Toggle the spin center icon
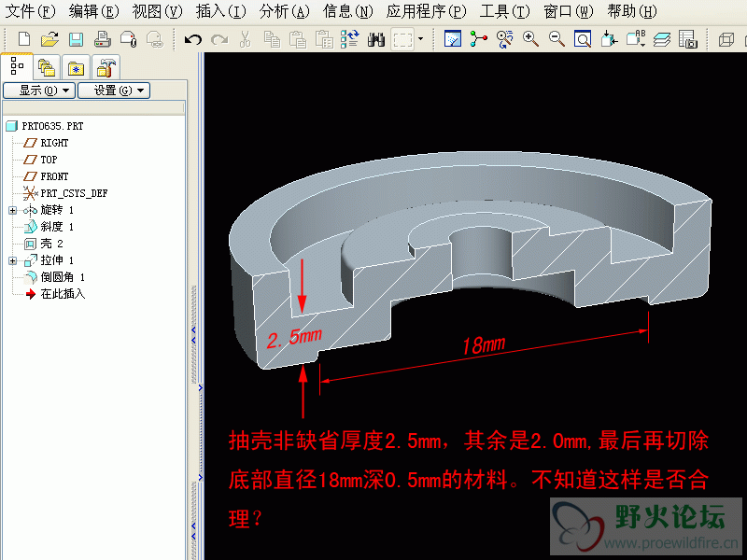The width and height of the screenshot is (747, 560). 478,39
